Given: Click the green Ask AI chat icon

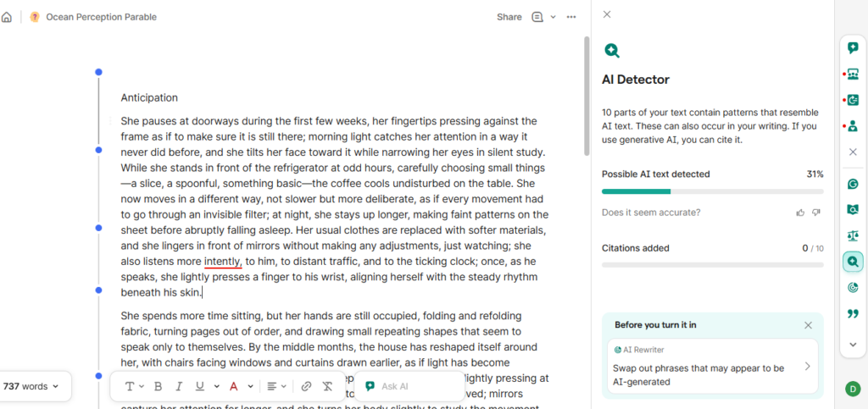Looking at the screenshot, I should point(370,386).
